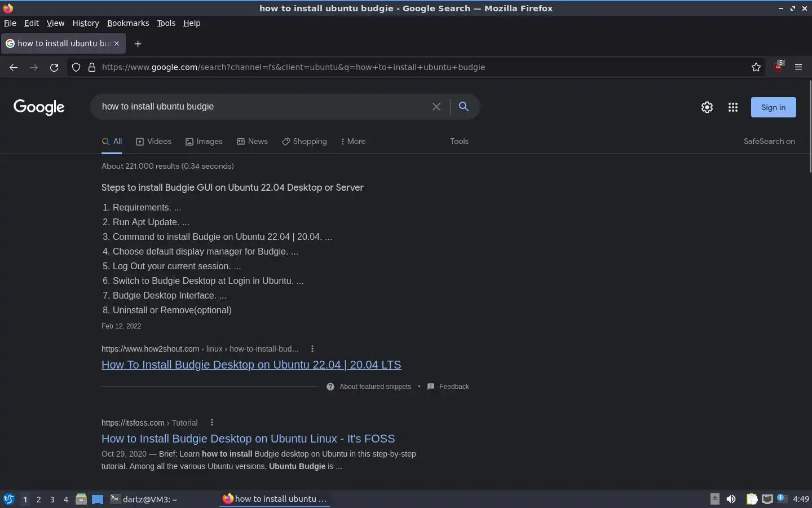Select the 'how to install ubuntu' browser tab
This screenshot has width=812, height=508.
pos(63,43)
